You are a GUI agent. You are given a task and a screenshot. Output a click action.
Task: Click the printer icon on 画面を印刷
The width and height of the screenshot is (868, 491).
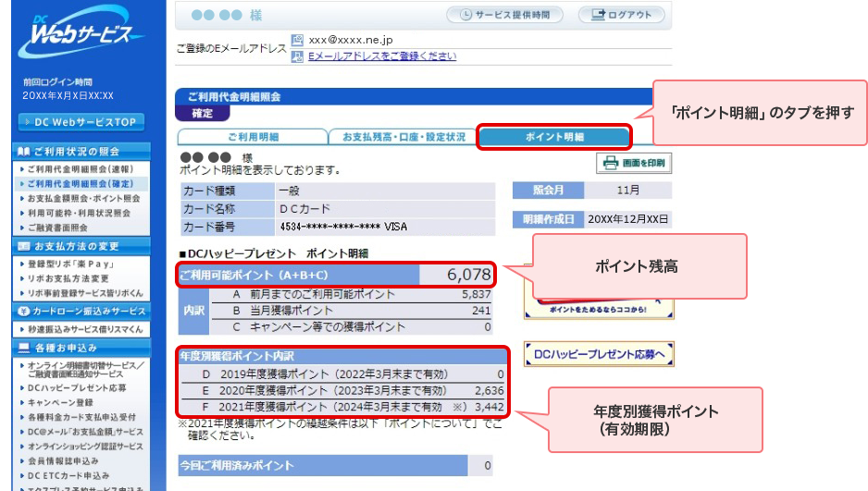point(611,164)
